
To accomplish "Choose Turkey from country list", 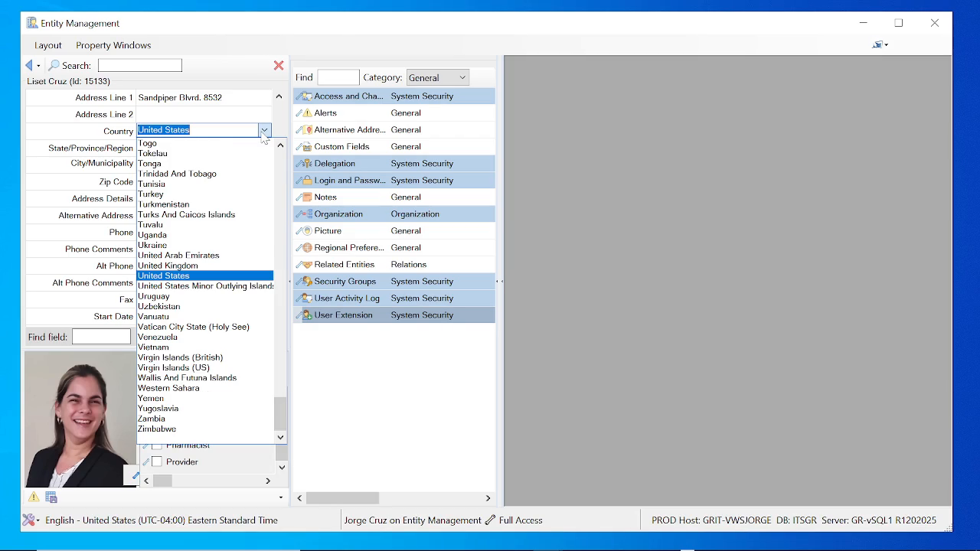I will coord(151,194).
